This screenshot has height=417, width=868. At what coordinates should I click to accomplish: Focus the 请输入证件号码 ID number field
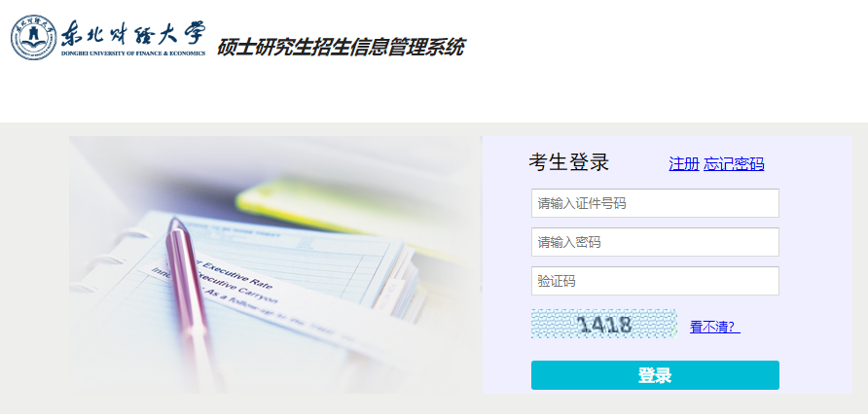tap(655, 203)
